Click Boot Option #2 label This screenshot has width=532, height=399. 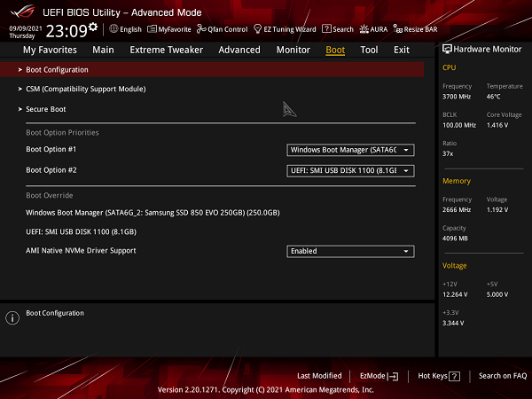(51, 170)
